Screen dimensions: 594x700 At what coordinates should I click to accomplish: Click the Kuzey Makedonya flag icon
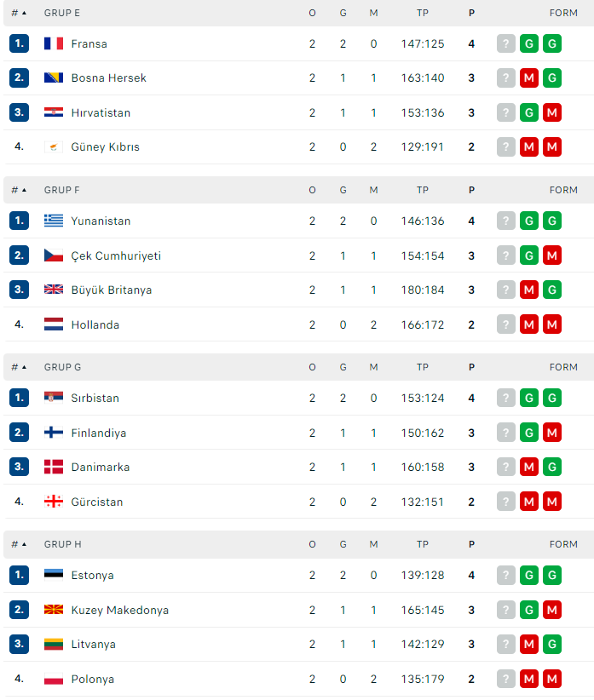pyautogui.click(x=54, y=610)
